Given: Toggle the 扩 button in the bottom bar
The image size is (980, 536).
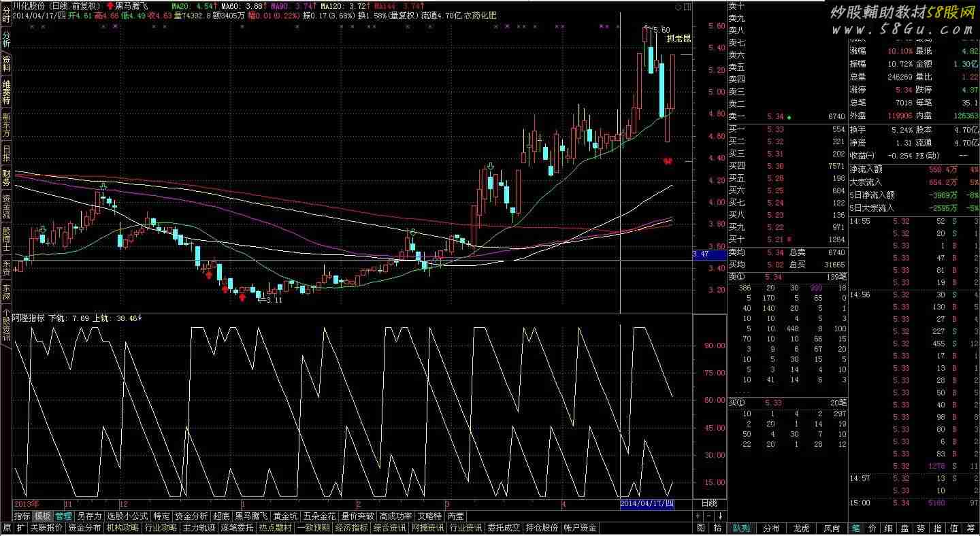Looking at the screenshot, I should point(21,528).
